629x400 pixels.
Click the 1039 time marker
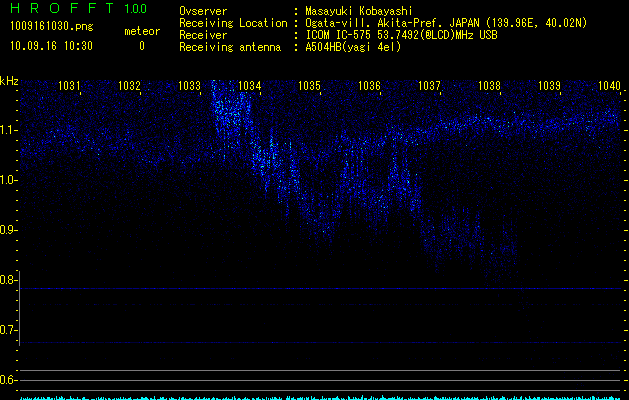549,85
